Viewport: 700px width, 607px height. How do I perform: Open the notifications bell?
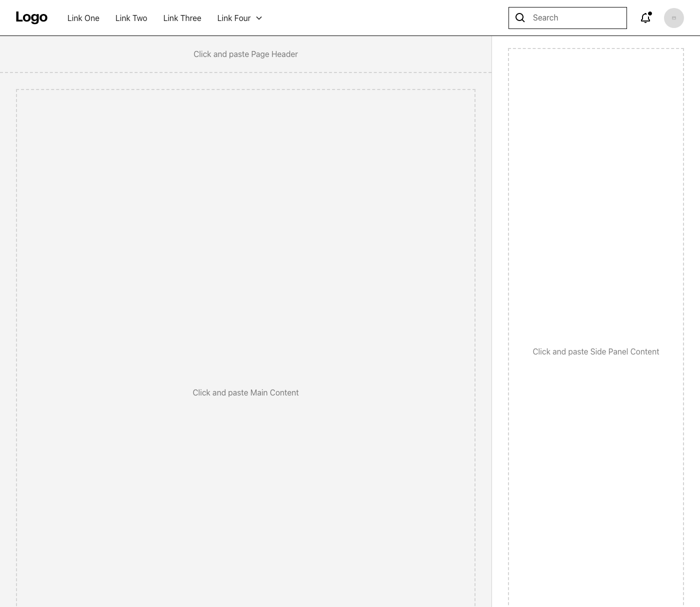coord(646,18)
